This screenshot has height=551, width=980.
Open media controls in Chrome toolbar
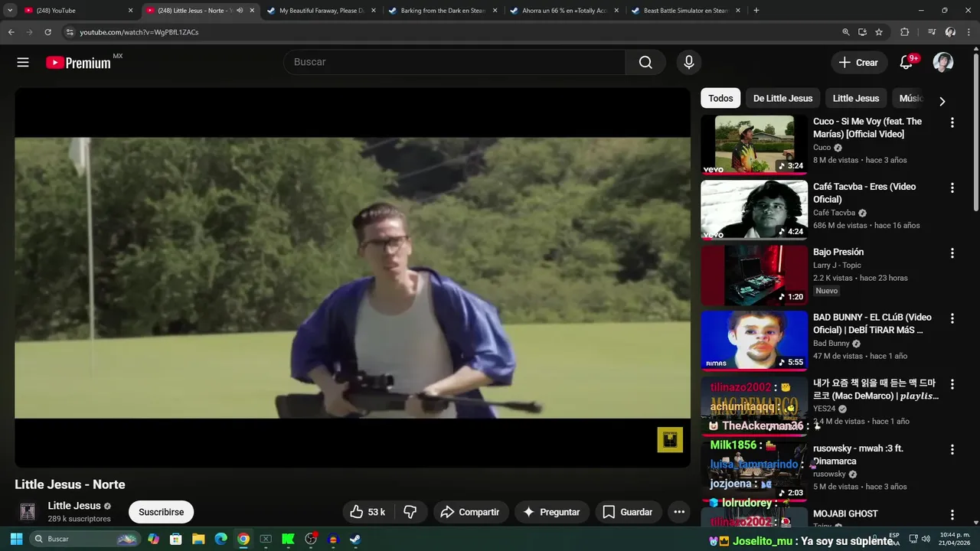(x=932, y=32)
